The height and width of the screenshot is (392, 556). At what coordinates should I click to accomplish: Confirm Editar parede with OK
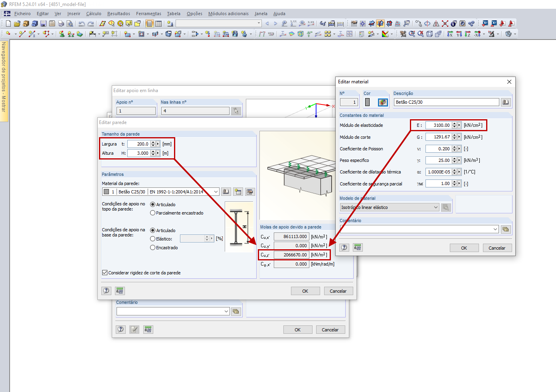(x=305, y=291)
